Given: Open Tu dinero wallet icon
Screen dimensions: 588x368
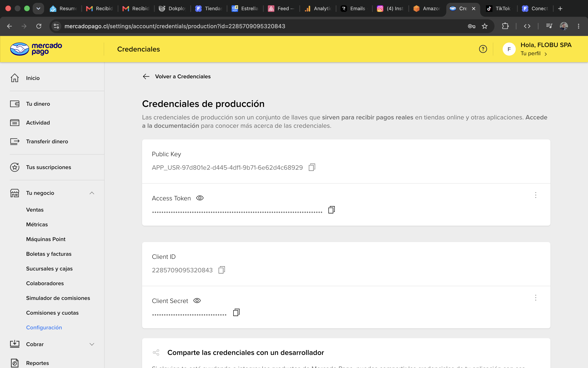Looking at the screenshot, I should 14,104.
